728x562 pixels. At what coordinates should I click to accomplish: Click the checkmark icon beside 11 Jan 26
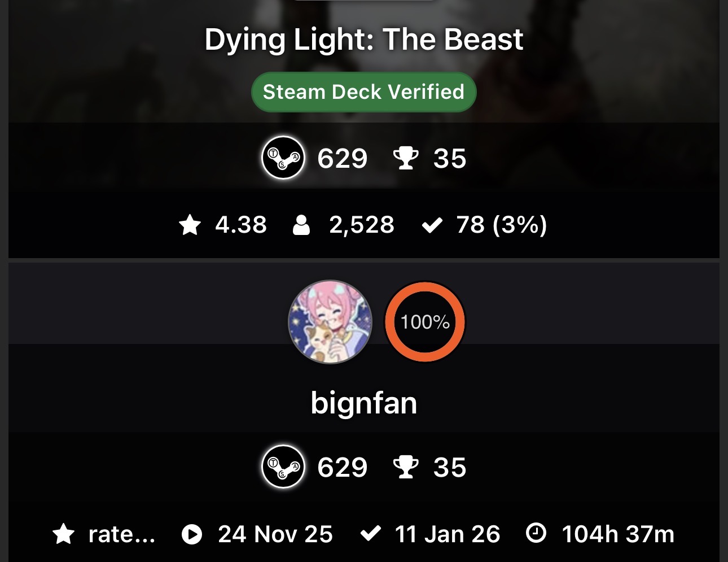[x=370, y=533]
